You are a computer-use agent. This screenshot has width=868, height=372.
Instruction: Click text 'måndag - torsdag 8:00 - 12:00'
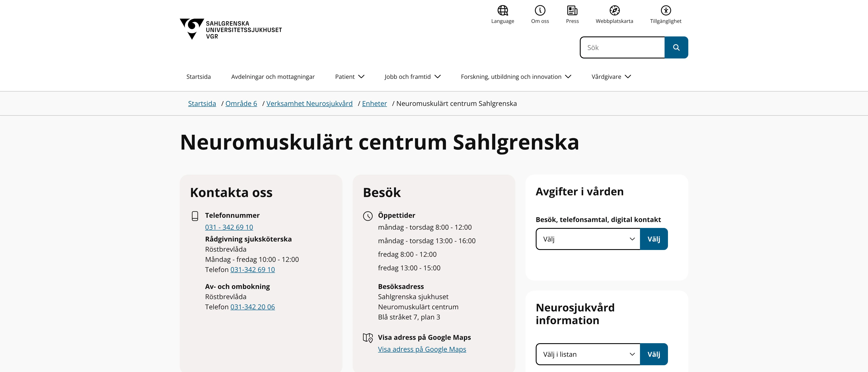click(424, 228)
